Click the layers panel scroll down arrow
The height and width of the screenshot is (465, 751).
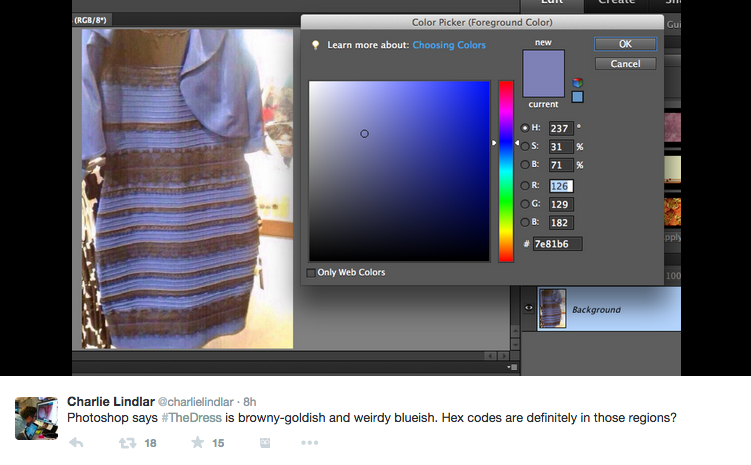point(515,343)
